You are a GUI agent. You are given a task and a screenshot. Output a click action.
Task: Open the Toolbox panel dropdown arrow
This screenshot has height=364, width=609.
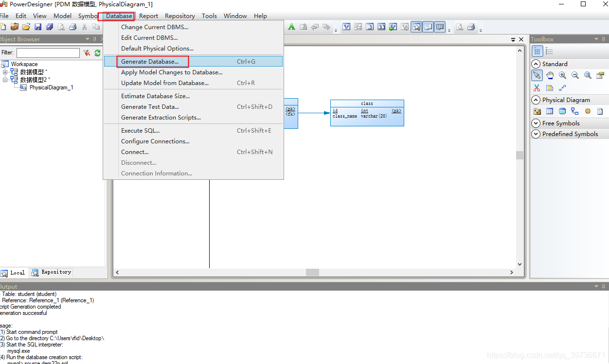pyautogui.click(x=596, y=39)
